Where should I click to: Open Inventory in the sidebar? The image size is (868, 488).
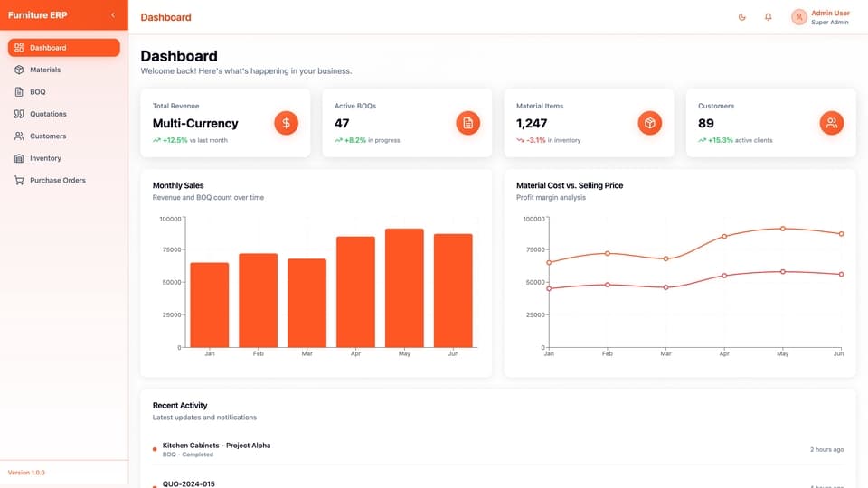pos(63,158)
